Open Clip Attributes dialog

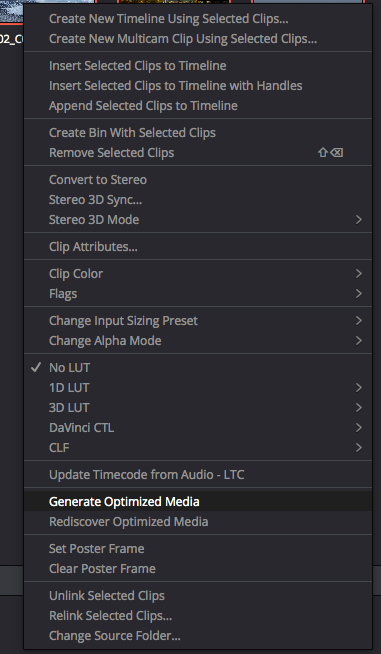tap(198, 247)
